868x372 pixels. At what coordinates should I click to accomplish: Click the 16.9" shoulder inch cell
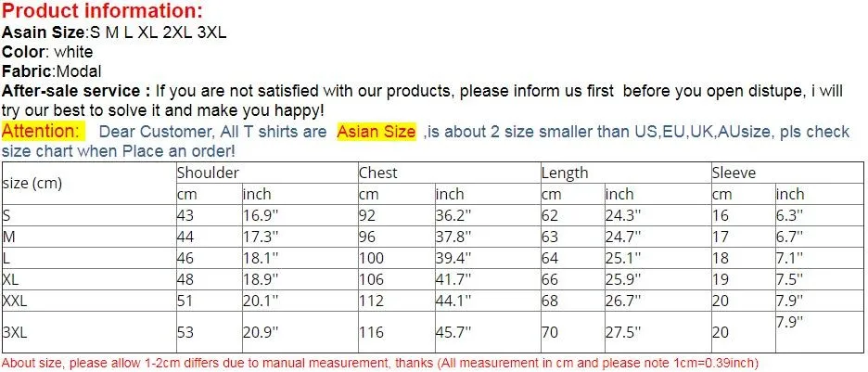(x=261, y=215)
